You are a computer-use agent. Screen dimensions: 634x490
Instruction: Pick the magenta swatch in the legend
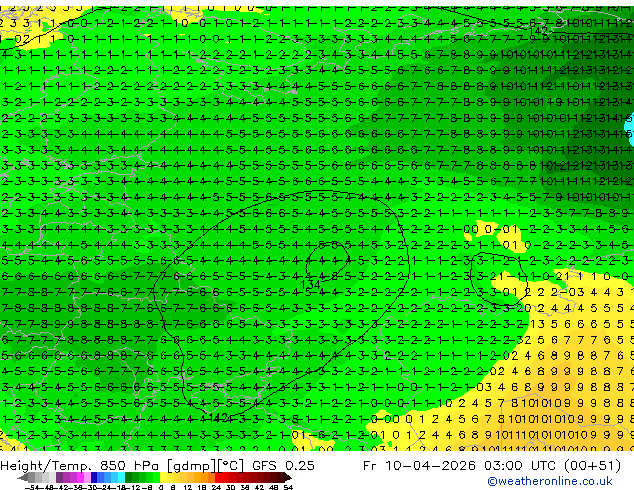click(x=80, y=477)
